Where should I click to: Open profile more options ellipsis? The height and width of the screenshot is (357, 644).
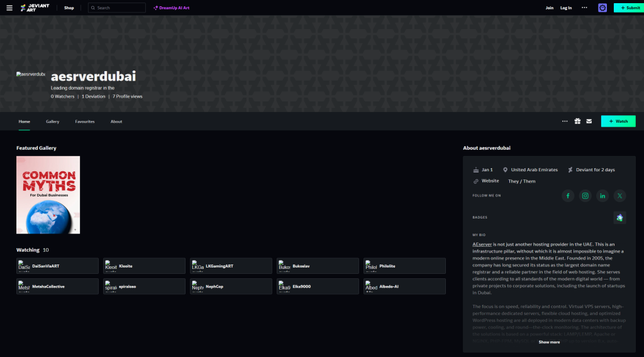click(565, 122)
